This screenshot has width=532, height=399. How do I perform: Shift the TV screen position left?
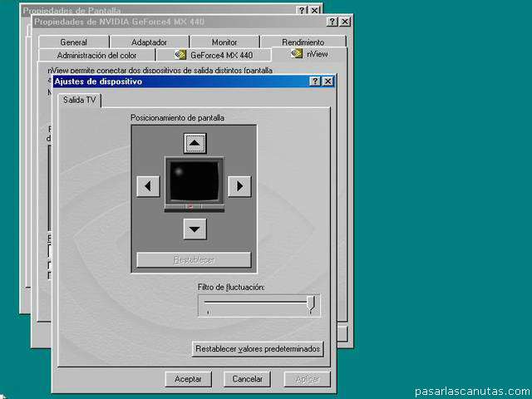pyautogui.click(x=148, y=186)
